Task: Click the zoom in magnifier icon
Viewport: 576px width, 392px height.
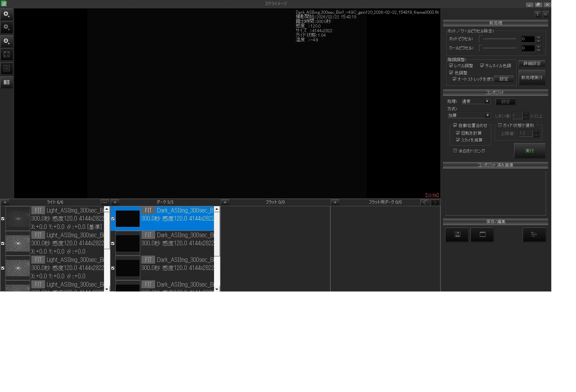Action: tap(7, 14)
